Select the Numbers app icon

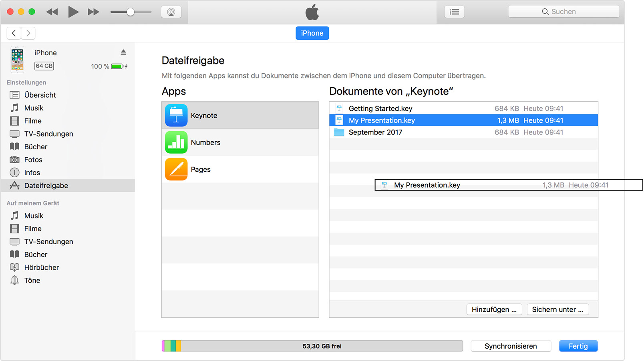pyautogui.click(x=176, y=142)
